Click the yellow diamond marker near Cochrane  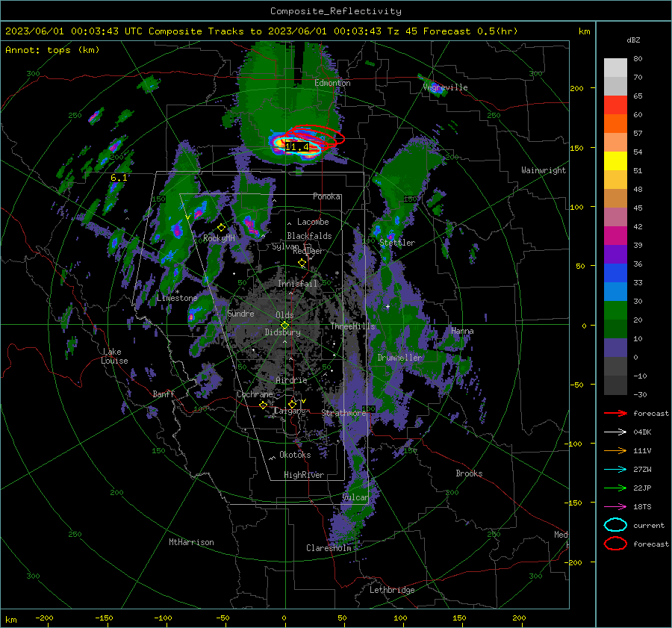pyautogui.click(x=263, y=405)
